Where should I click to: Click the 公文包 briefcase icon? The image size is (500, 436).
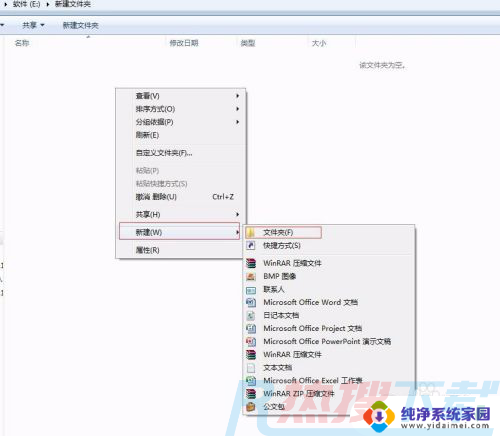(x=251, y=407)
